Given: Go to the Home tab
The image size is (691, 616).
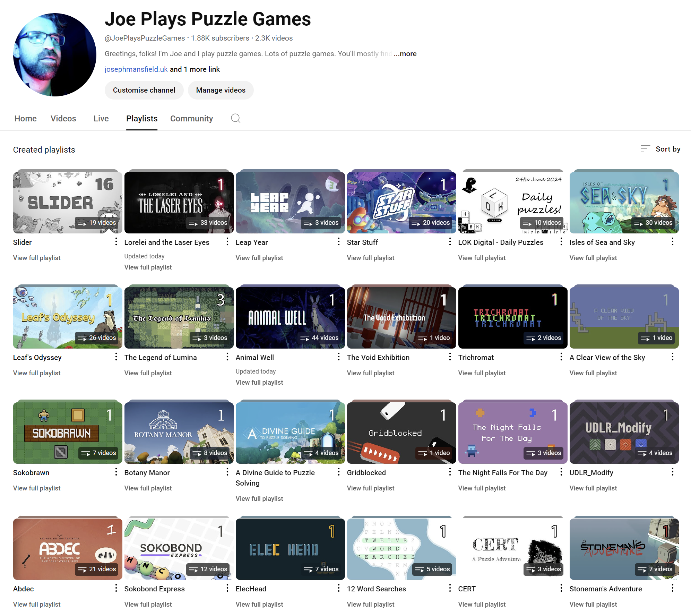Looking at the screenshot, I should pyautogui.click(x=26, y=119).
